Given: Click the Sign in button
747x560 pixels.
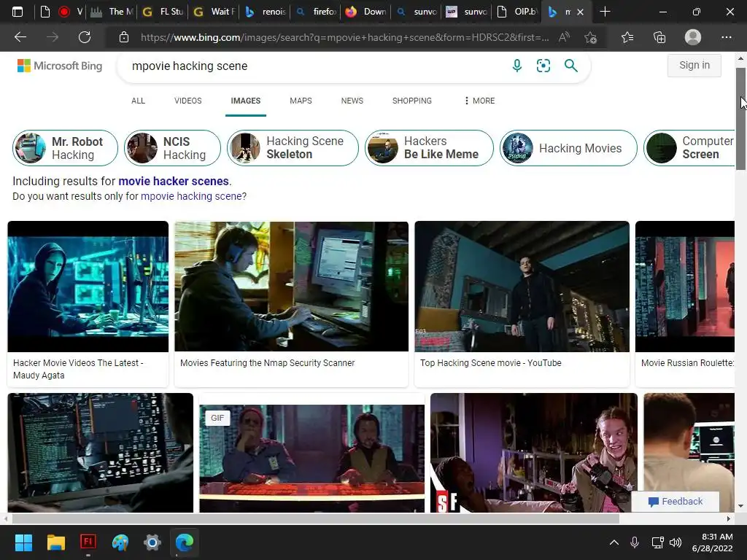Looking at the screenshot, I should (x=694, y=65).
